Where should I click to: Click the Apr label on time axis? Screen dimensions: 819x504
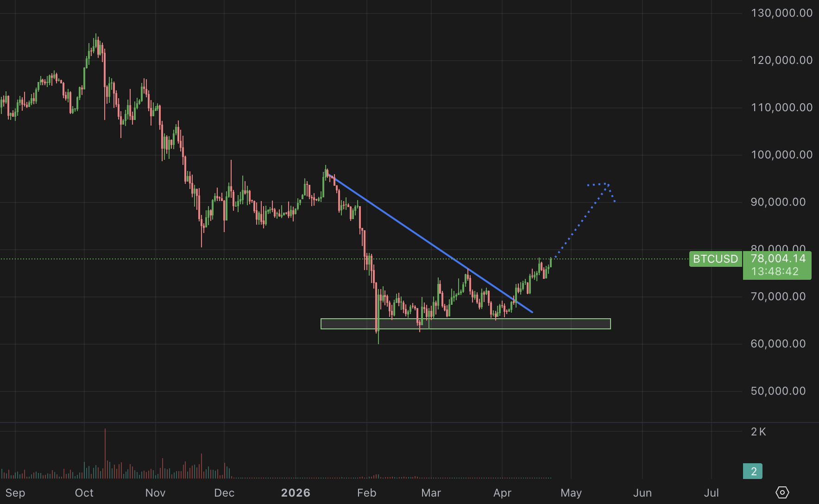pos(502,493)
